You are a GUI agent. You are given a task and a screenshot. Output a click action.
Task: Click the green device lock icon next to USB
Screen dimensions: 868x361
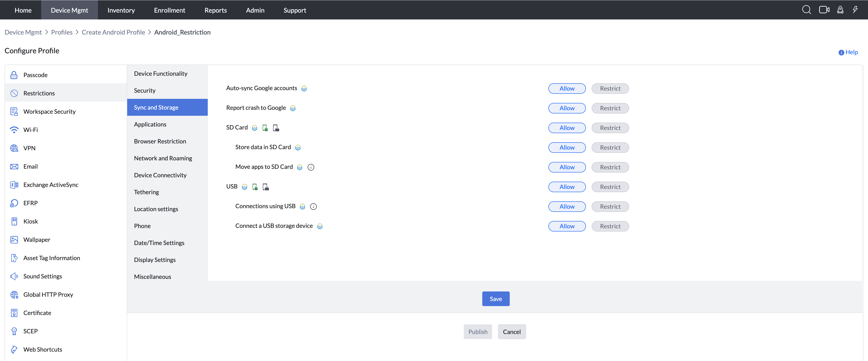pos(255,187)
